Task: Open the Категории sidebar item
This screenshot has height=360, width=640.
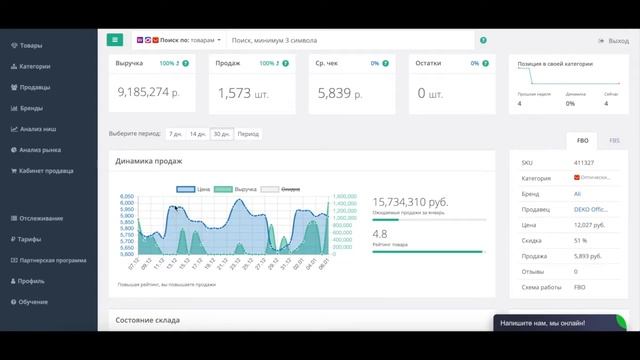Action: (x=31, y=66)
